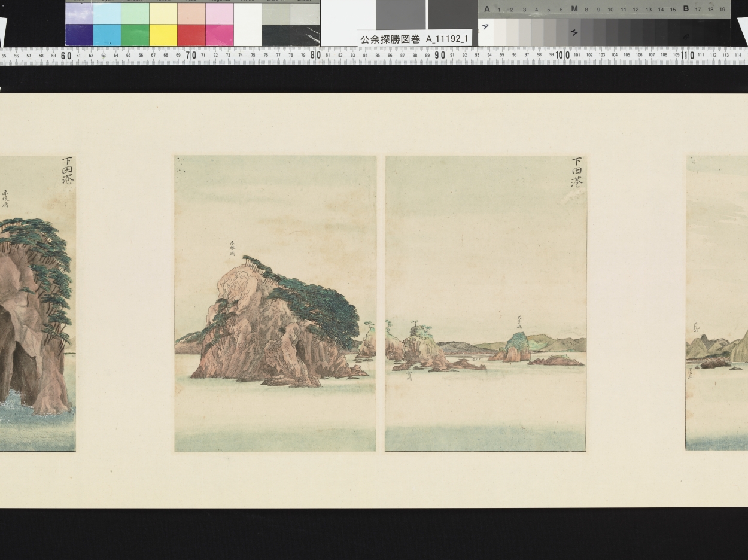Viewport: 748px width, 560px height.
Task: Click the 110 mark on the ruler
Action: [x=687, y=55]
